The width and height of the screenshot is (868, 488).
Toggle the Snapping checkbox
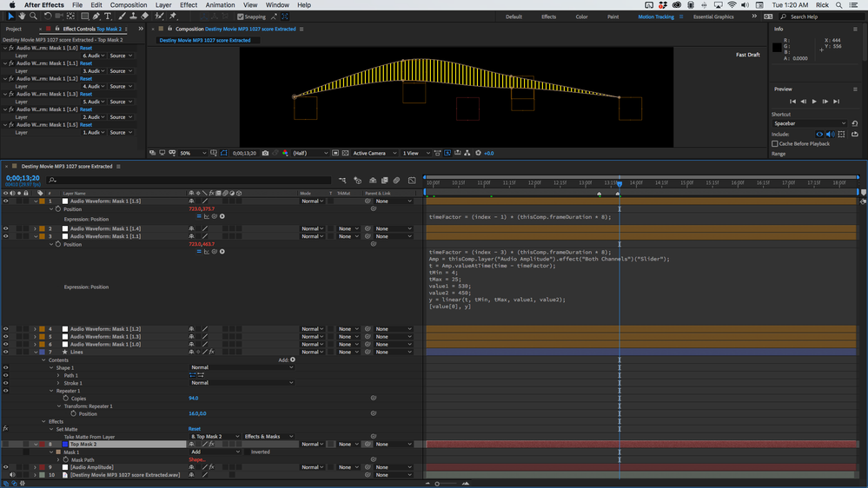pyautogui.click(x=241, y=16)
